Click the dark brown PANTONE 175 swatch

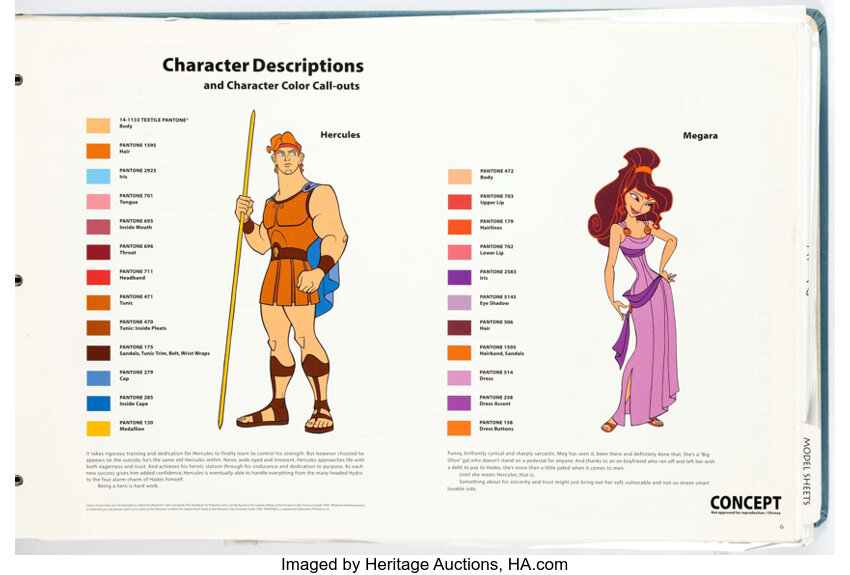click(x=98, y=353)
